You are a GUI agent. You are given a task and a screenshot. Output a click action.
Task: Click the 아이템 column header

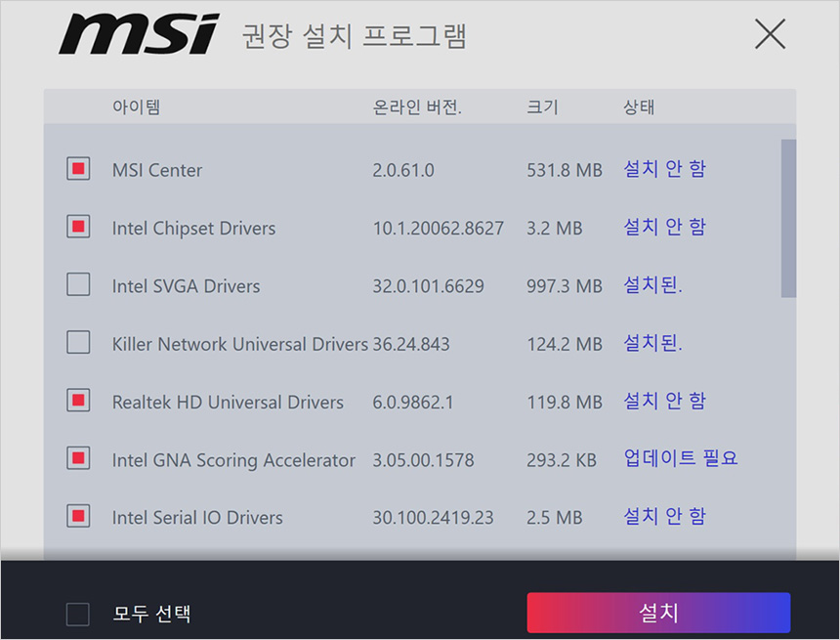[136, 107]
